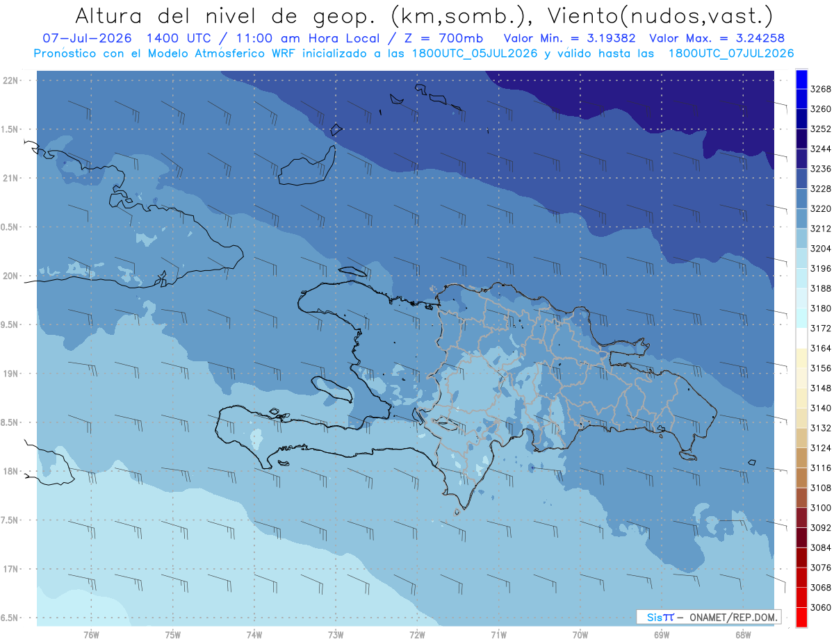Click the '3268' colorbar label
The height and width of the screenshot is (644, 834).
click(x=821, y=89)
